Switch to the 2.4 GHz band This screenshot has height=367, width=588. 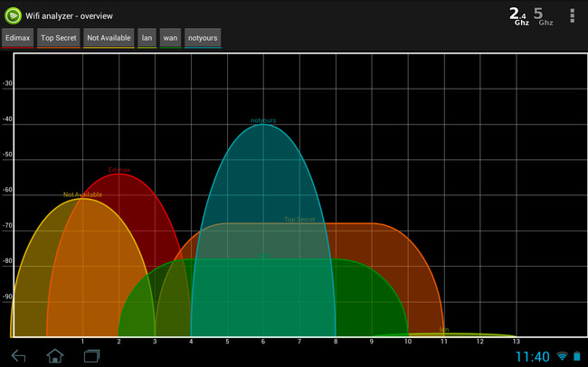tap(519, 17)
